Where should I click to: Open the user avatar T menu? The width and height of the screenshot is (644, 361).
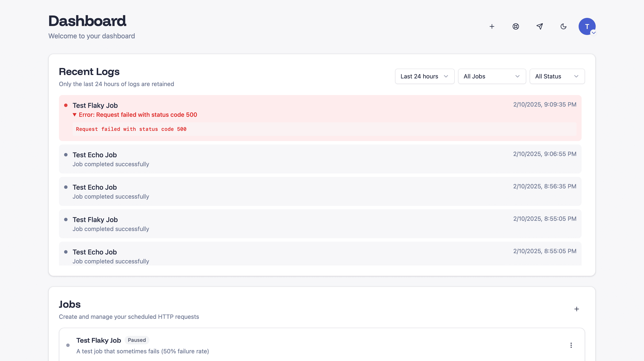(586, 26)
